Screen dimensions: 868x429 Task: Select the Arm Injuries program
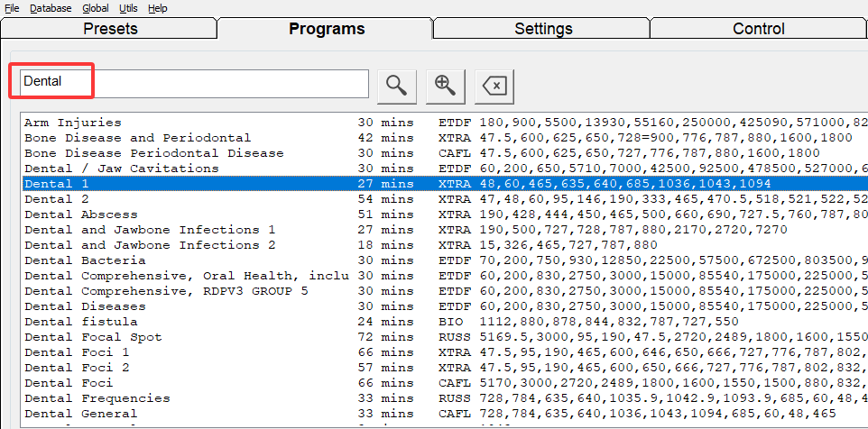pyautogui.click(x=444, y=123)
